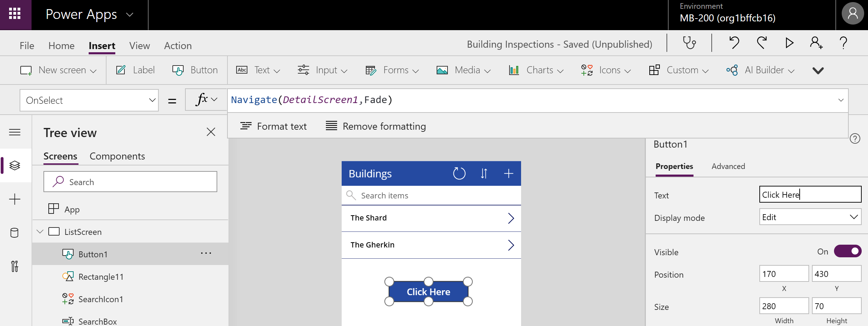Select the Tree view layers icon
The image size is (868, 326).
[x=15, y=165]
